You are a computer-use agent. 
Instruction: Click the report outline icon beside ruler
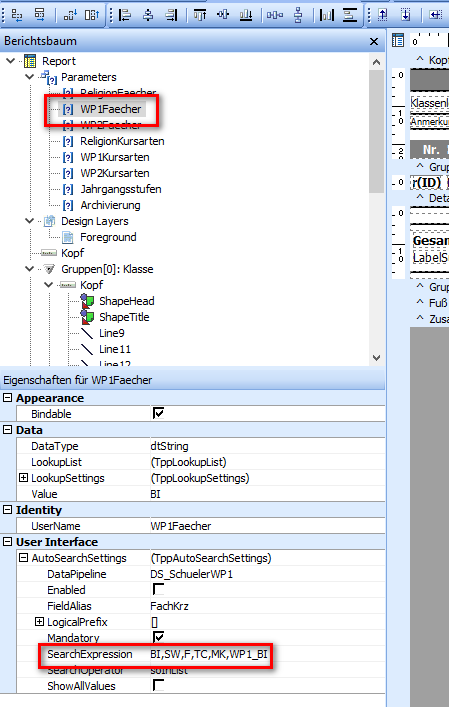click(x=398, y=40)
